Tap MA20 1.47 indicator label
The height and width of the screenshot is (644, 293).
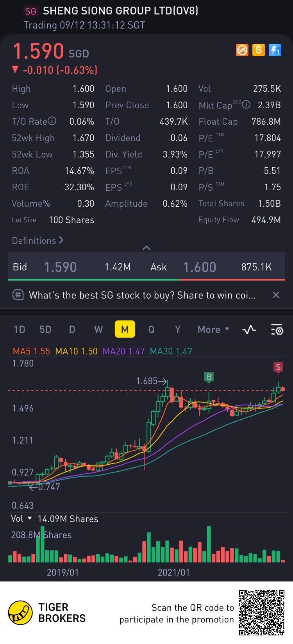(123, 351)
